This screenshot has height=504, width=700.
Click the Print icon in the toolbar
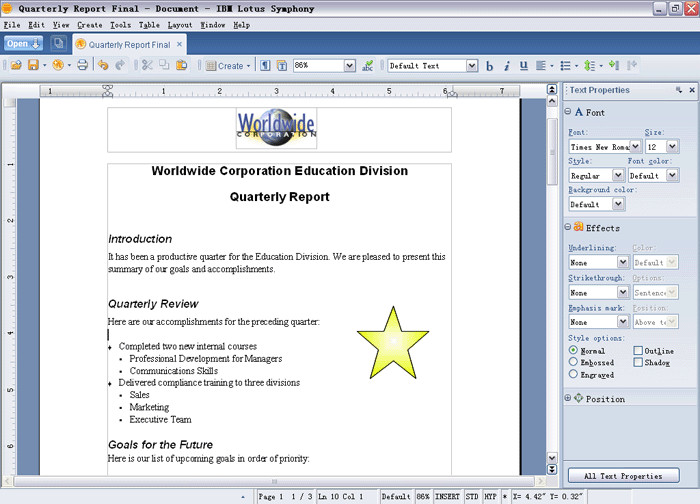tap(82, 66)
